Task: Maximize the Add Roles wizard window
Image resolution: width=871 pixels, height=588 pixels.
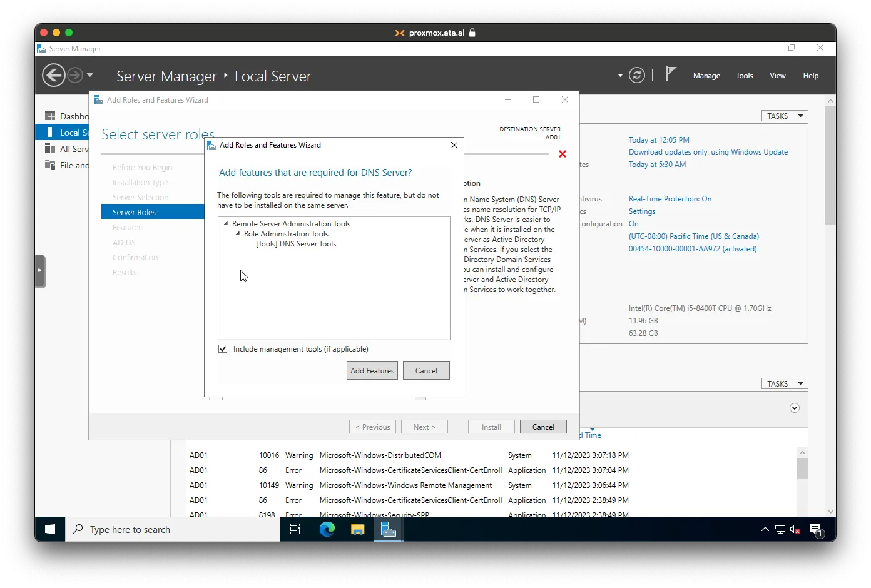Action: (x=536, y=99)
